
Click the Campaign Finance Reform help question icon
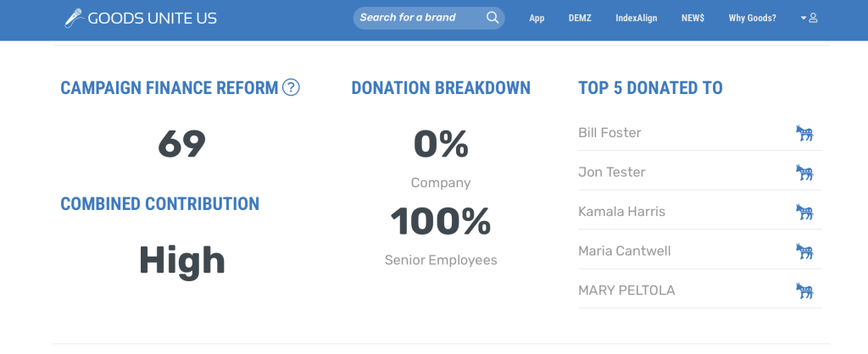(291, 87)
